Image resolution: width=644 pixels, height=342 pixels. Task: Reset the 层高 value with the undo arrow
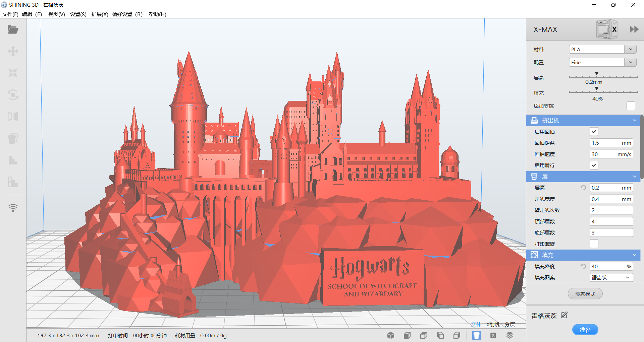(583, 188)
